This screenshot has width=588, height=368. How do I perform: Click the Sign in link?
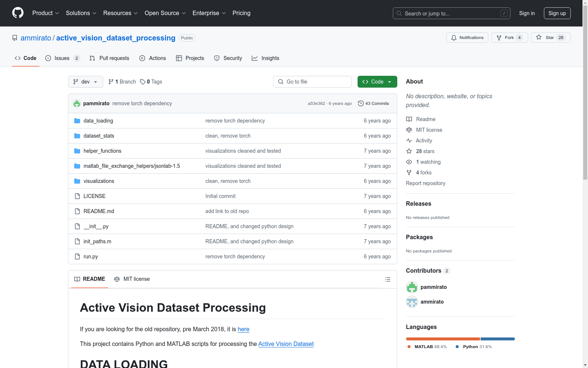pos(527,13)
